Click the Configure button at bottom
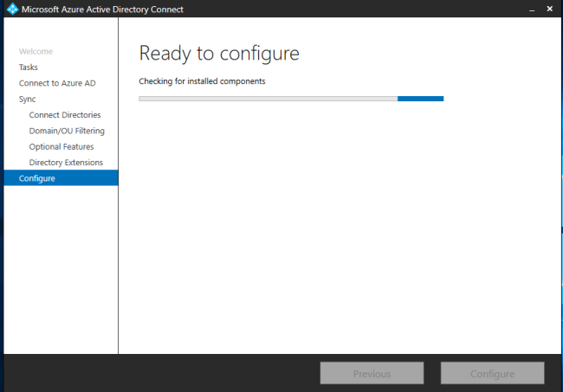Screen dimensions: 563x392 tap(493, 373)
